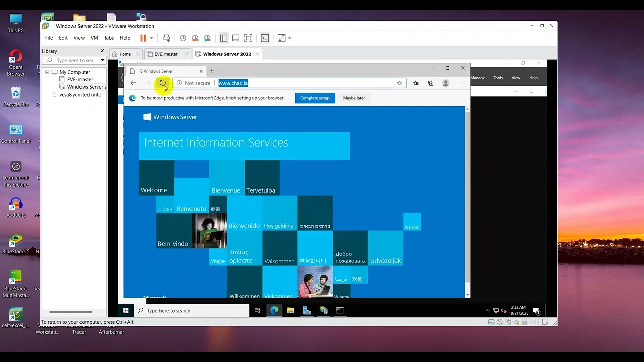Add page to favorites star icon
The width and height of the screenshot is (644, 362).
tap(399, 83)
